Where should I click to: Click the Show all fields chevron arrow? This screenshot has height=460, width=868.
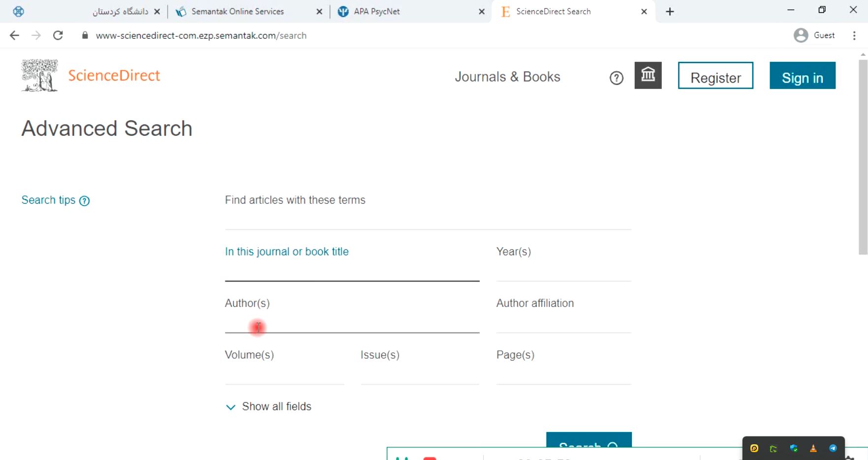tap(230, 407)
